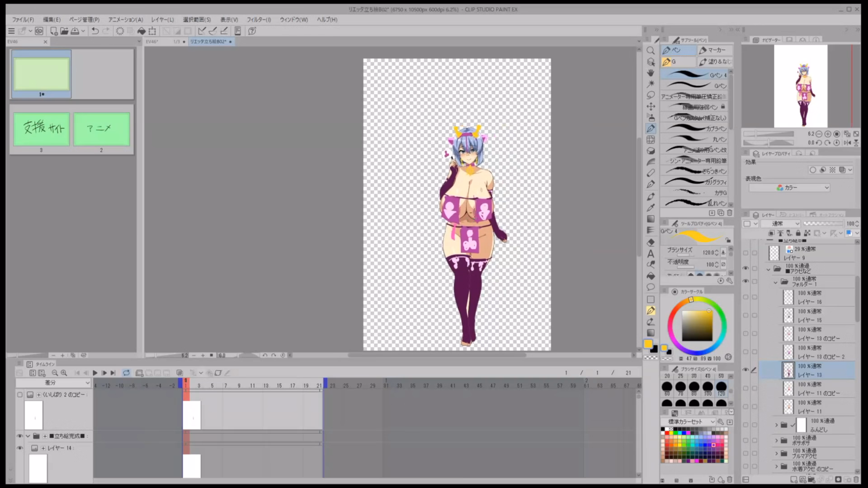Expand the ボサボサ folder

[x=776, y=440]
